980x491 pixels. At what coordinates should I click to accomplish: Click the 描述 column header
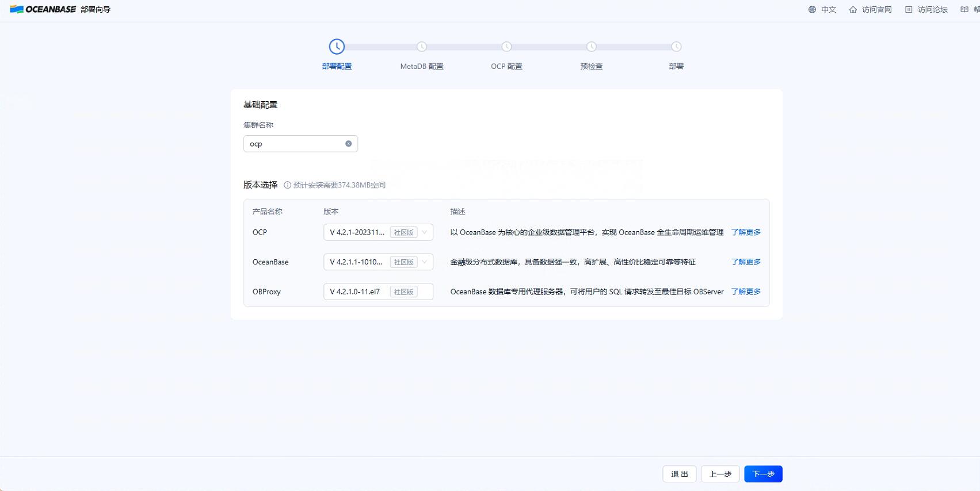tap(457, 212)
